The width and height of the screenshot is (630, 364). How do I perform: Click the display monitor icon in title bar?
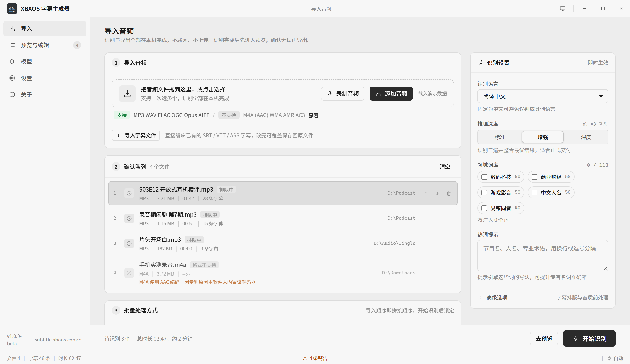click(563, 8)
